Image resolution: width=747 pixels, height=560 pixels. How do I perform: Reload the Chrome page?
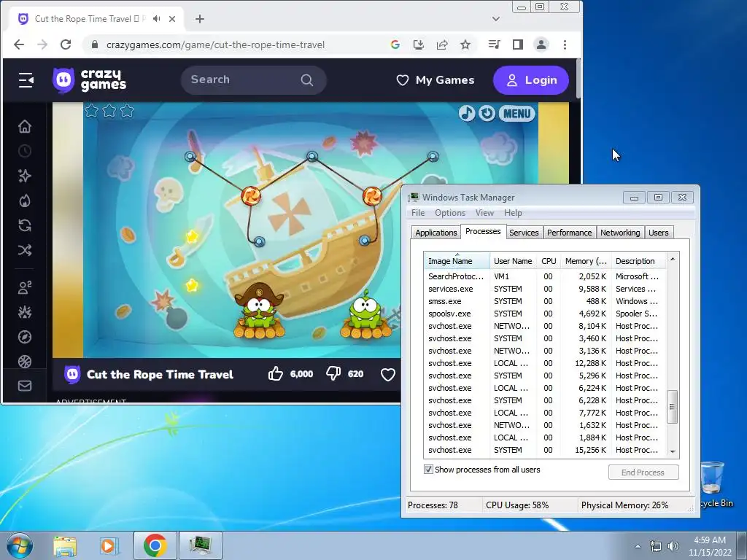[x=66, y=44]
